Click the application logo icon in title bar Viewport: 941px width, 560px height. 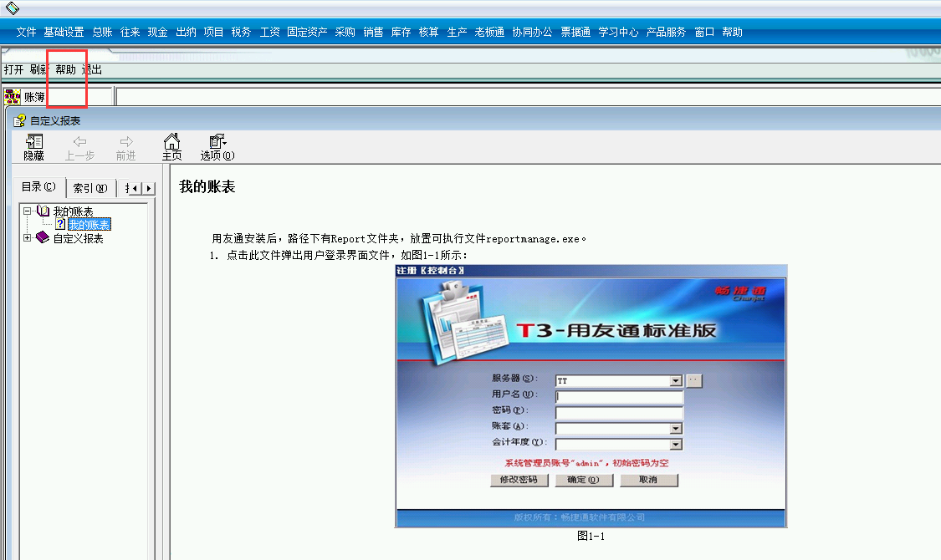pyautogui.click(x=12, y=8)
